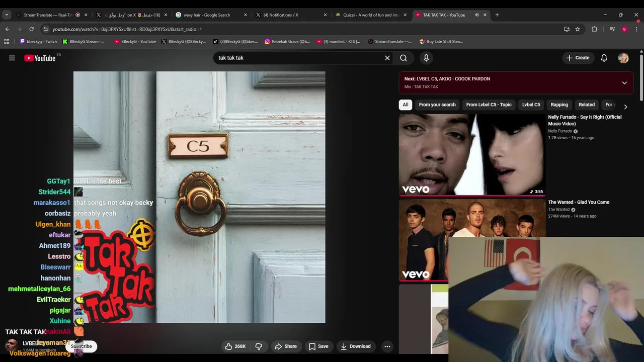Subscribe to the LVBEL C5 channel
This screenshot has width=644, height=362.
[82, 346]
